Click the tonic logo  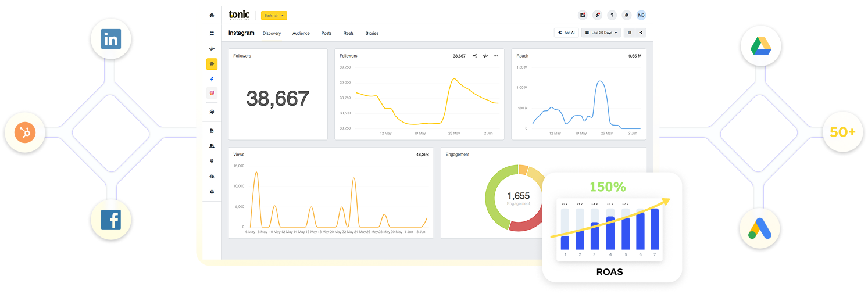[239, 15]
